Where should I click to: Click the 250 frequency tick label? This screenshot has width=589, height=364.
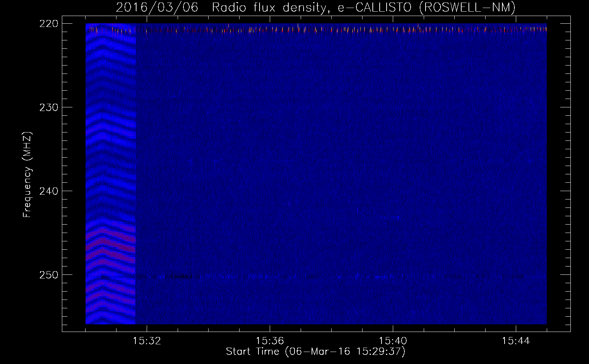pos(49,275)
